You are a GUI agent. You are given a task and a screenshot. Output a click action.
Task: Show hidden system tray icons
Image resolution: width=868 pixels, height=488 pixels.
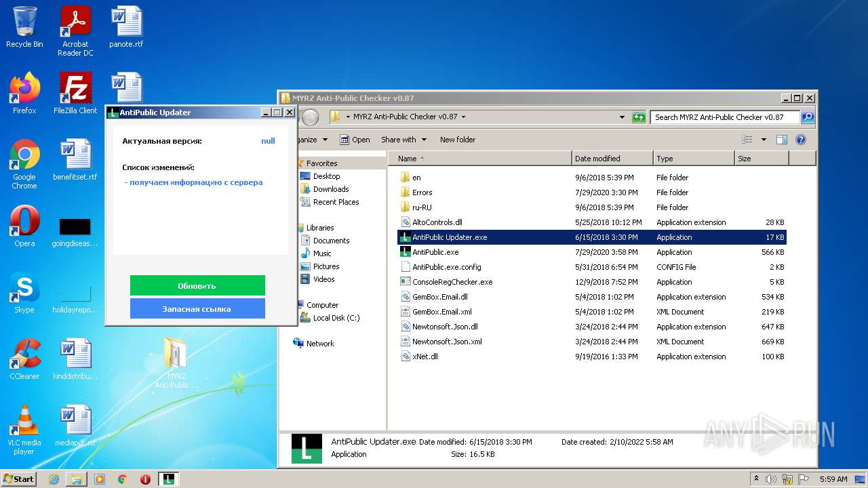click(x=756, y=479)
